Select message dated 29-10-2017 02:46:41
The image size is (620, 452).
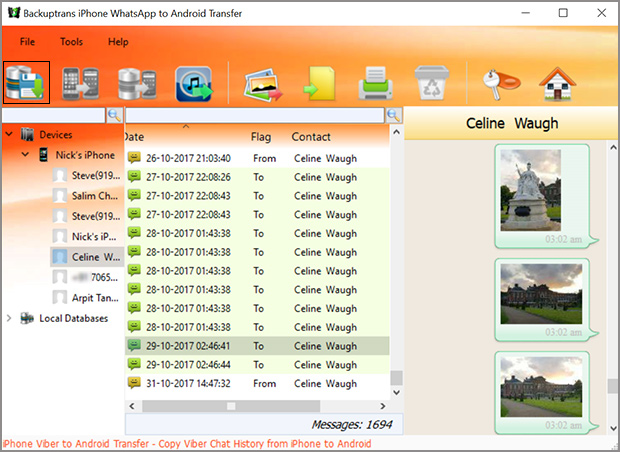tap(257, 346)
